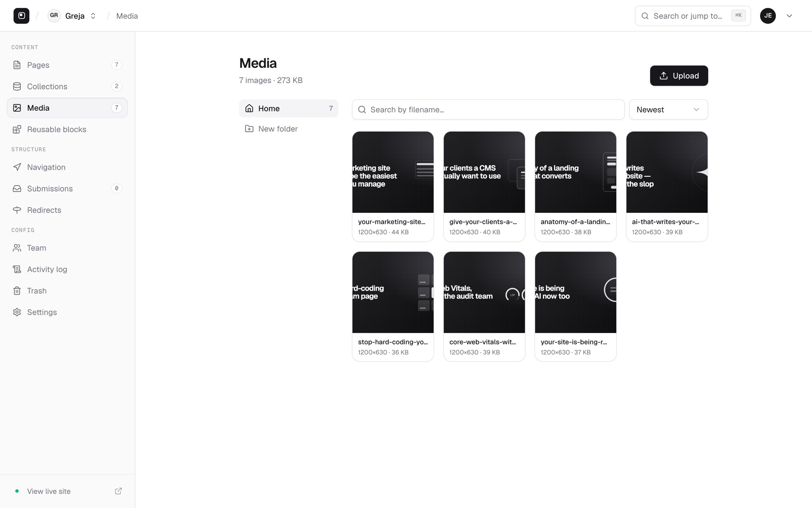Open ai-that-writes-your image thumbnail
This screenshot has height=508, width=812.
pos(667,172)
